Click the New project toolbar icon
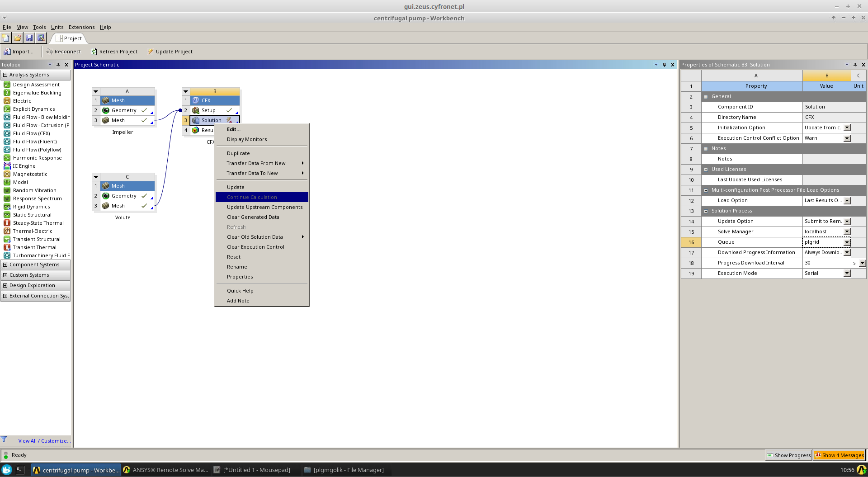This screenshot has width=868, height=477. click(x=6, y=38)
